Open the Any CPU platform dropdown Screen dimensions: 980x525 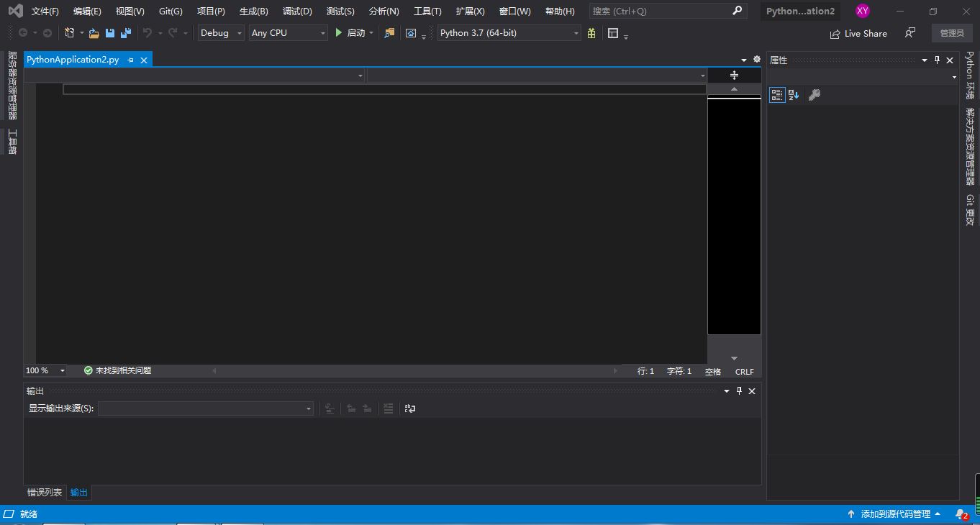[x=322, y=32]
